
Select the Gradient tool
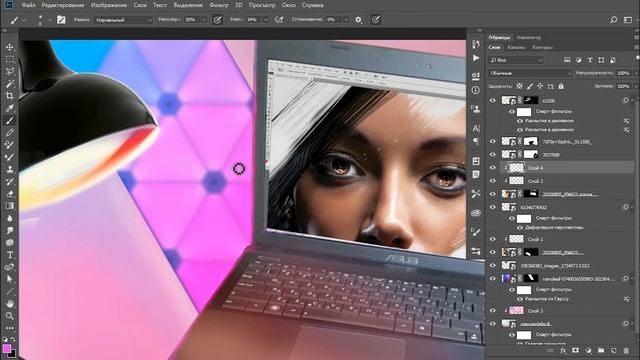(x=9, y=206)
